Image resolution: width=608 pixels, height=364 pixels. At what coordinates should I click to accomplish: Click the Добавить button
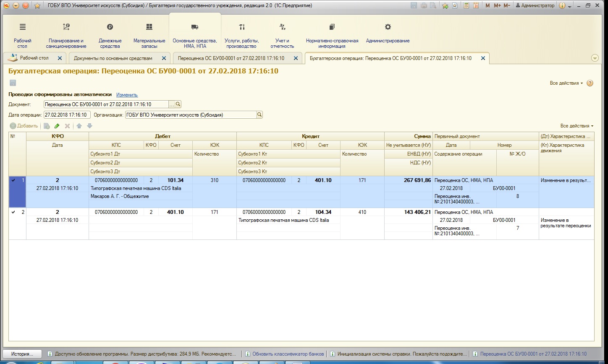click(x=24, y=126)
